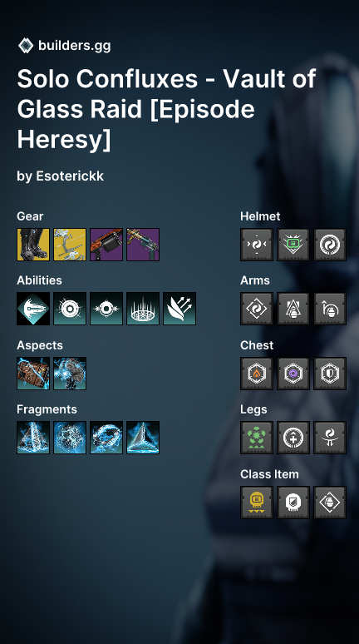Select the purple-centered Chest mod icon
The height and width of the screenshot is (644, 359).
point(293,374)
